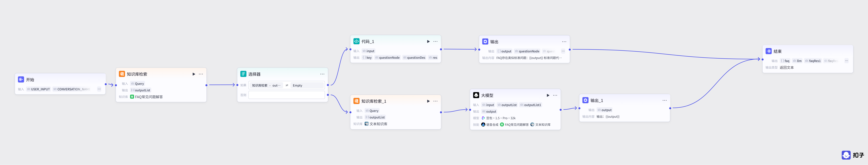Expand hidden output variables in 结束 node

[846, 61]
